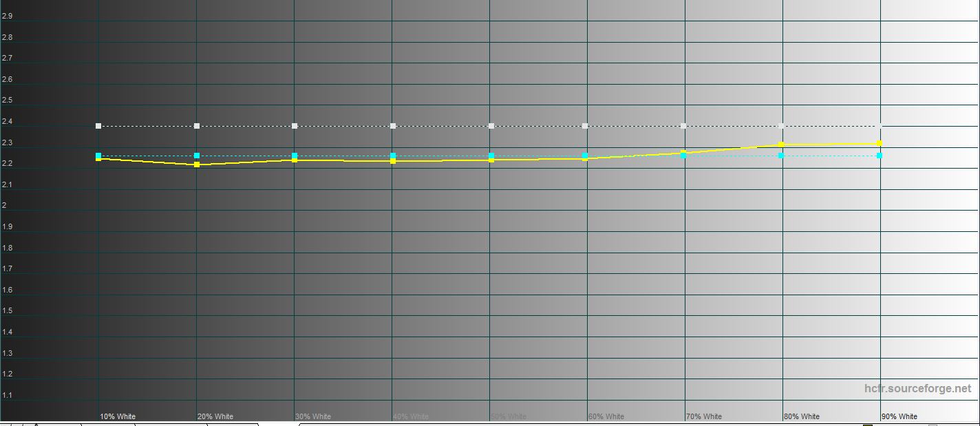Image resolution: width=980 pixels, height=426 pixels.
Task: Click the cyan reference point at 90% White
Action: coord(880,156)
